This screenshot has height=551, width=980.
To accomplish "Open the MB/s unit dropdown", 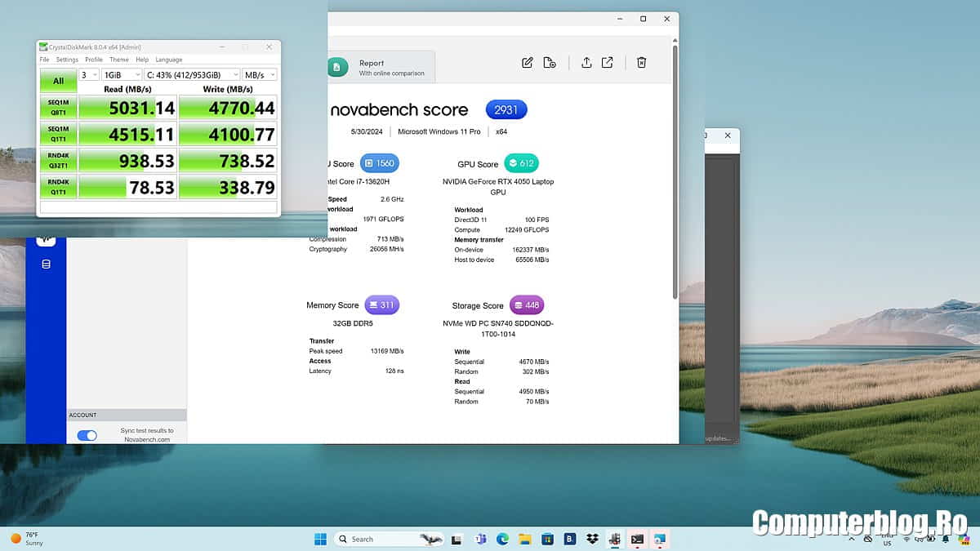I will 260,74.
